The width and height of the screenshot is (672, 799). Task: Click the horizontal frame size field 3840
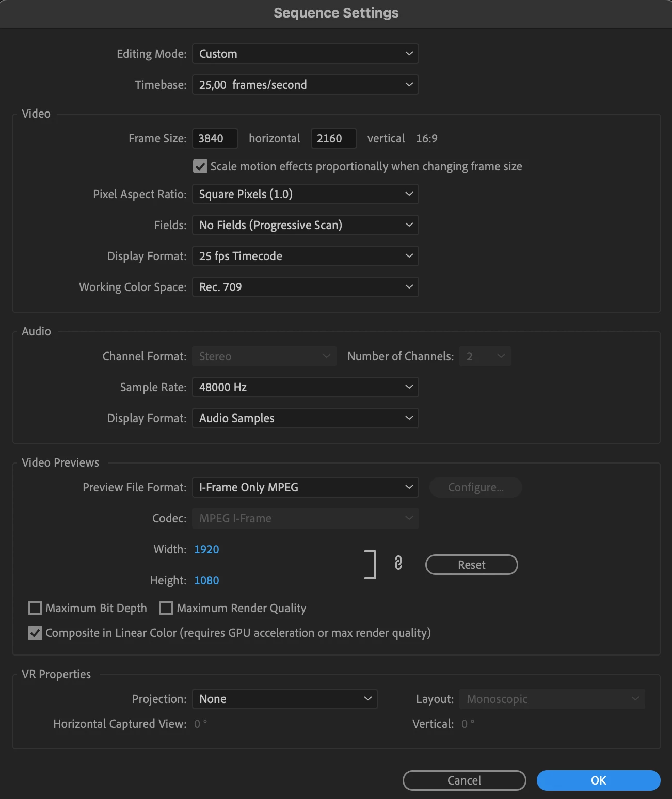click(x=215, y=138)
